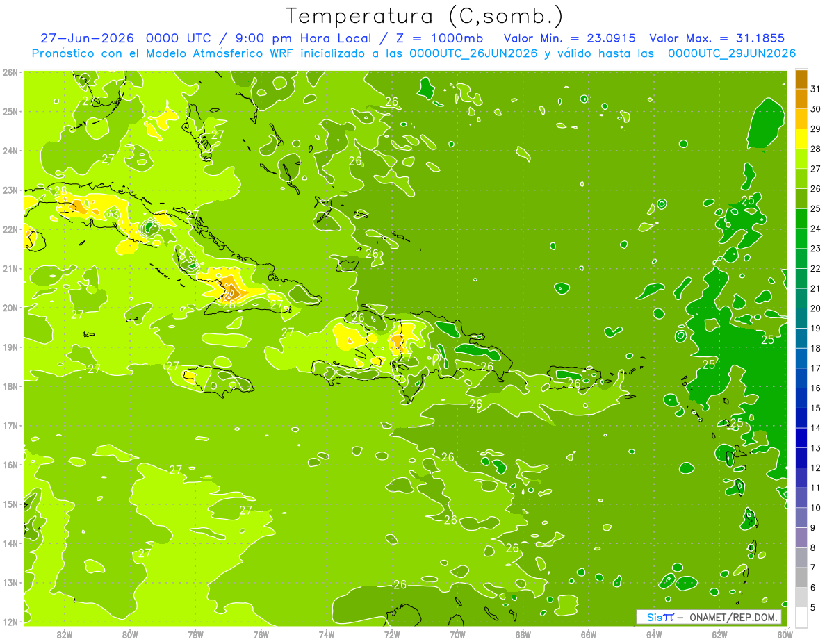This screenshot has width=834, height=644.
Task: Select the topmost dark orange swatch above 31
Action: (801, 80)
